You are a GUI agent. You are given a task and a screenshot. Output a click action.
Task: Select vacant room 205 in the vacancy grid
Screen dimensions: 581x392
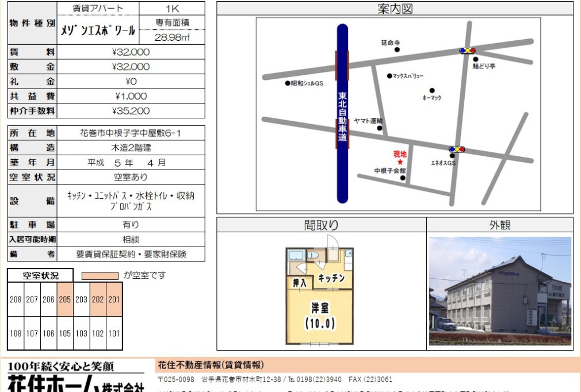pos(65,299)
